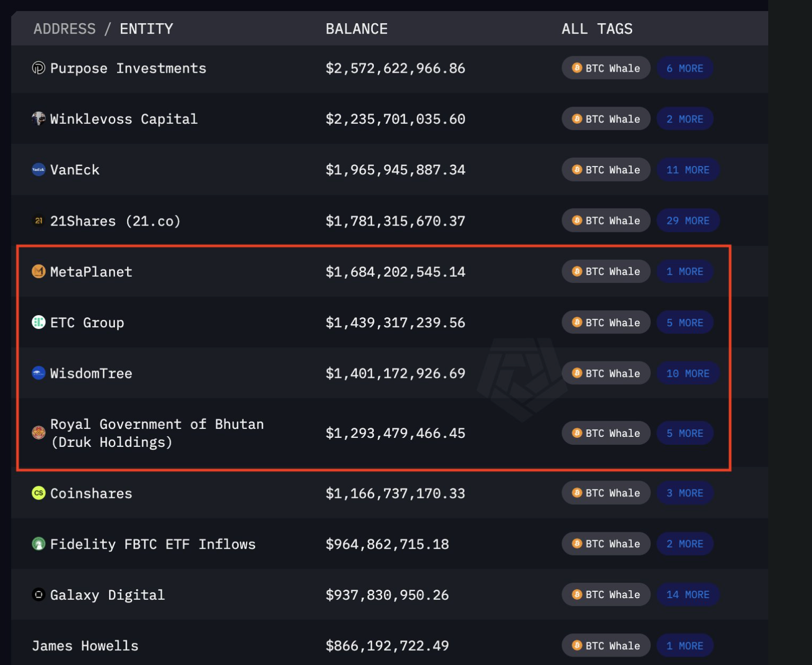
Task: Show 14 MORE tags for Galaxy Digital
Action: pyautogui.click(x=688, y=595)
